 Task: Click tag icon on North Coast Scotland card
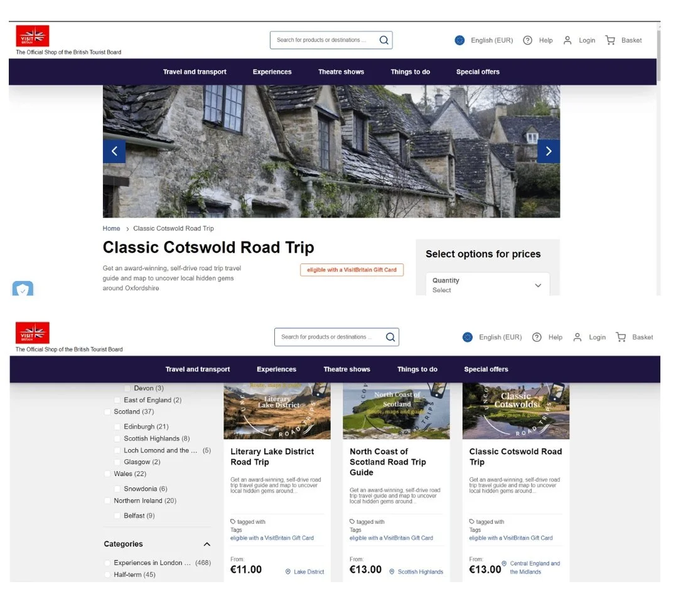[x=352, y=521]
